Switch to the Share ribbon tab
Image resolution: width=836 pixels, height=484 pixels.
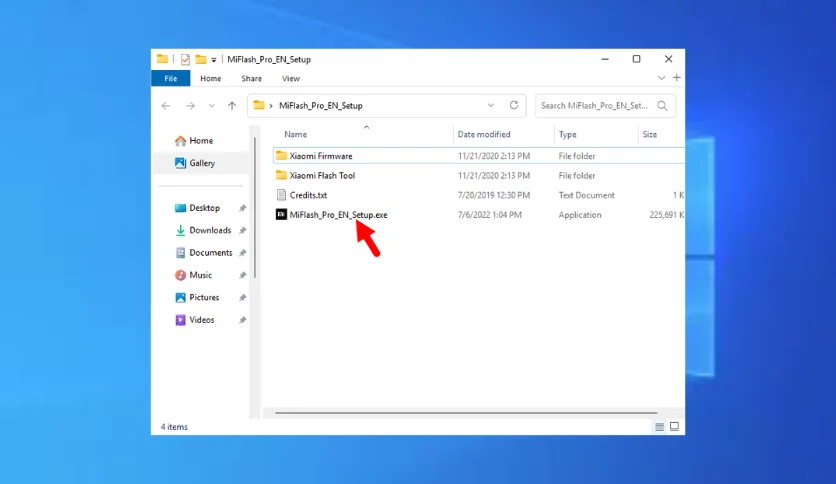click(251, 78)
